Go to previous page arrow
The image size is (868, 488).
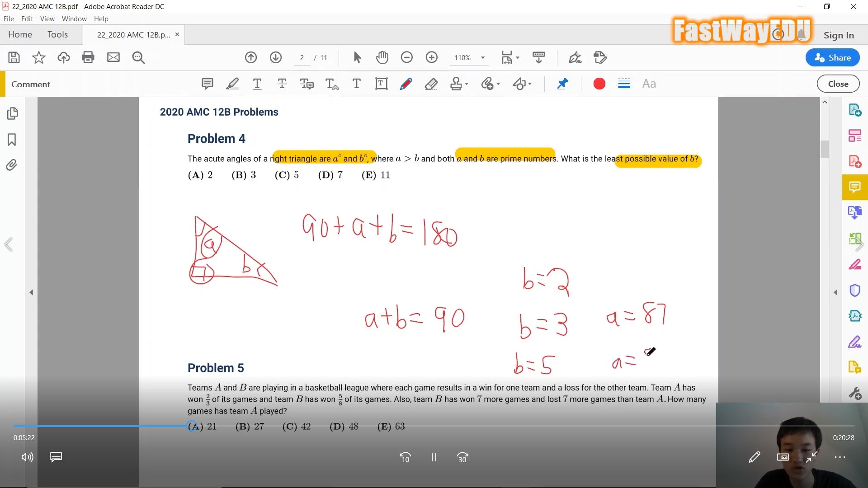pyautogui.click(x=251, y=57)
